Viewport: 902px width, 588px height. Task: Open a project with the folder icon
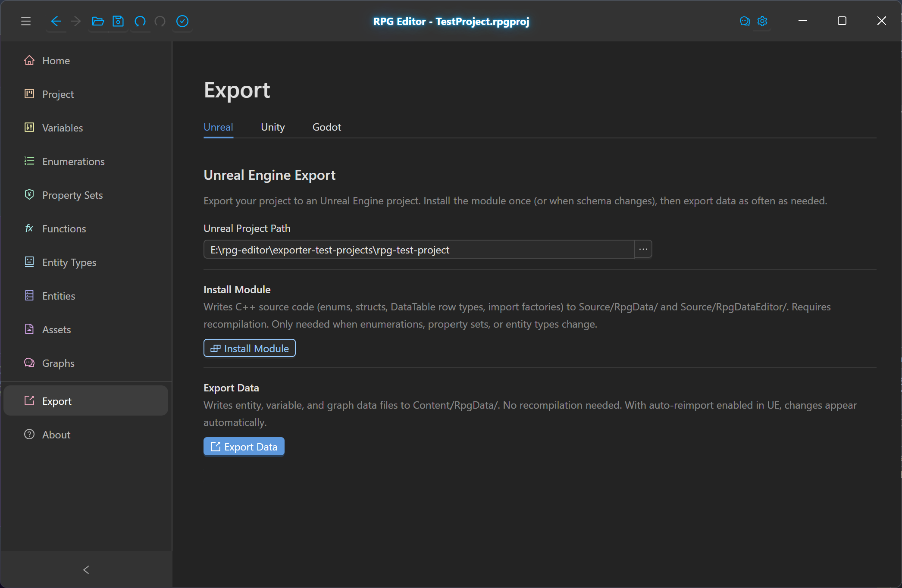click(x=98, y=21)
